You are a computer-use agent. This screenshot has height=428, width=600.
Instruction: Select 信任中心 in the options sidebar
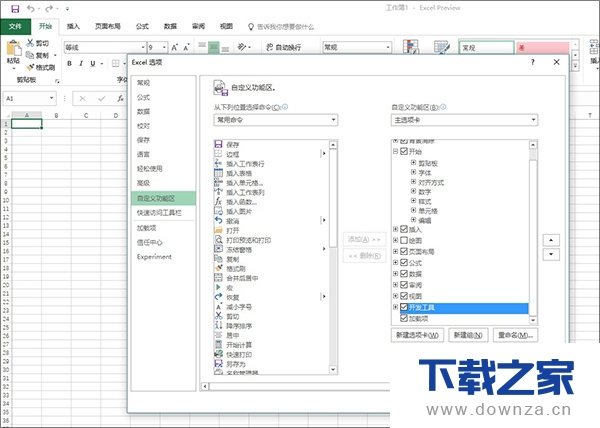[x=163, y=242]
